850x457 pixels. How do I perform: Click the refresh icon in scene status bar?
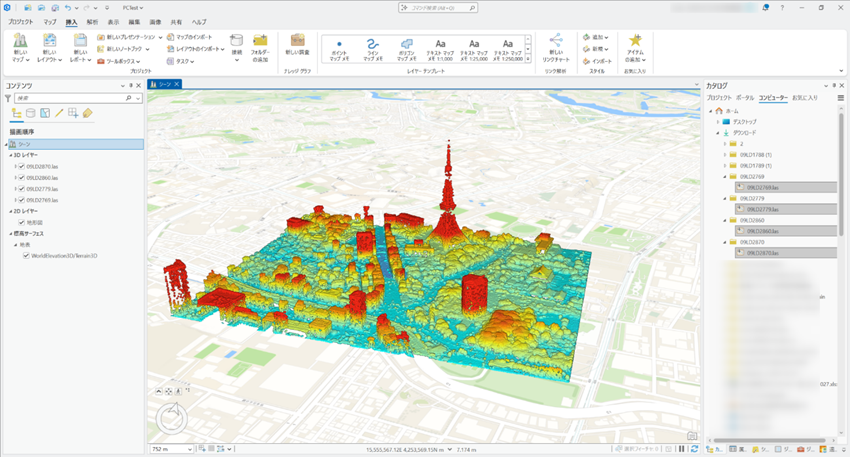pyautogui.click(x=694, y=449)
